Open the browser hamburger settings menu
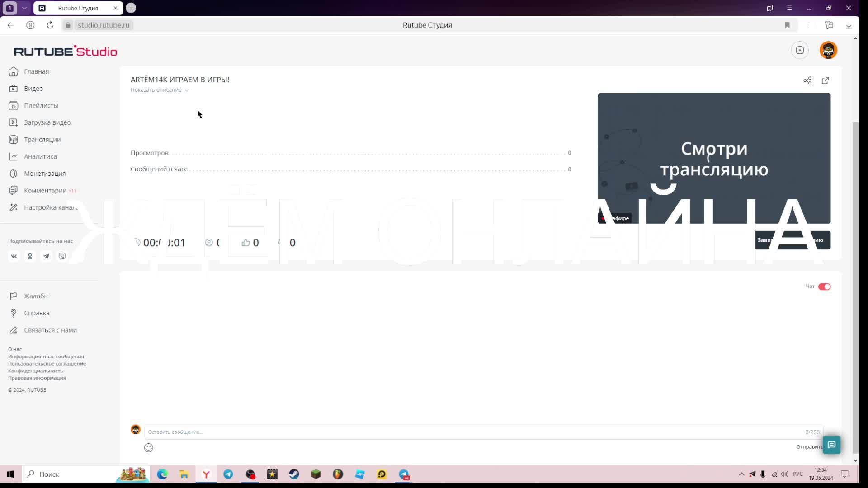 pos(789,8)
